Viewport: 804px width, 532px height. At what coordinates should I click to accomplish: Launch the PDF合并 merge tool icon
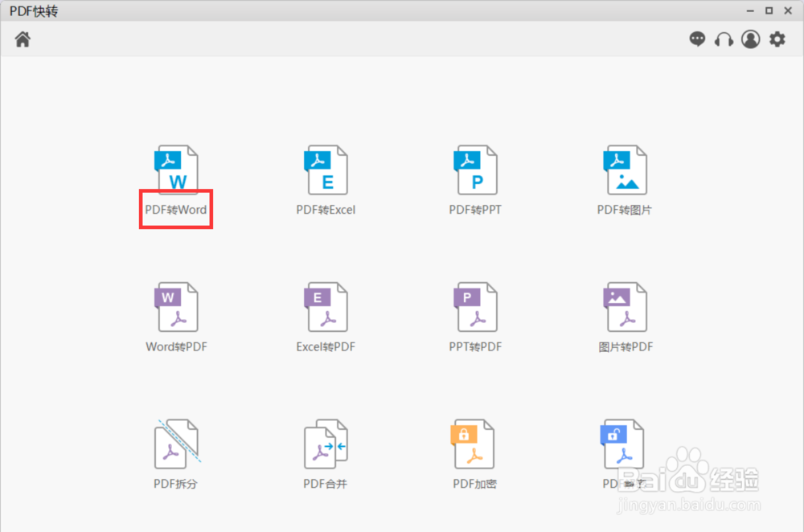click(x=326, y=444)
